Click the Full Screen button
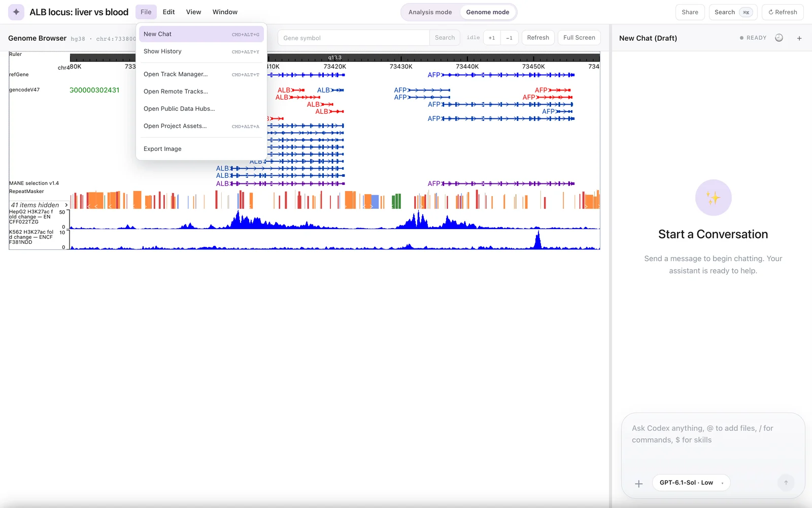The width and height of the screenshot is (812, 508). pos(579,38)
